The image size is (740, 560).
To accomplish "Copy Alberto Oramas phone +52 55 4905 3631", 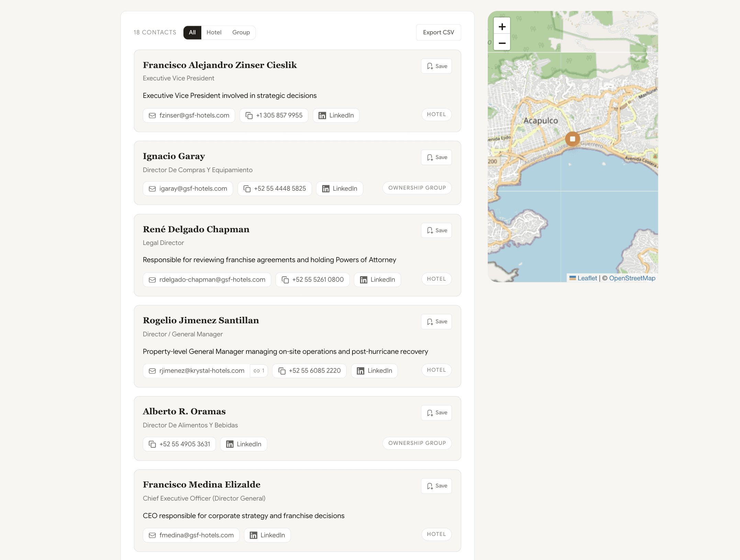I will click(x=179, y=444).
